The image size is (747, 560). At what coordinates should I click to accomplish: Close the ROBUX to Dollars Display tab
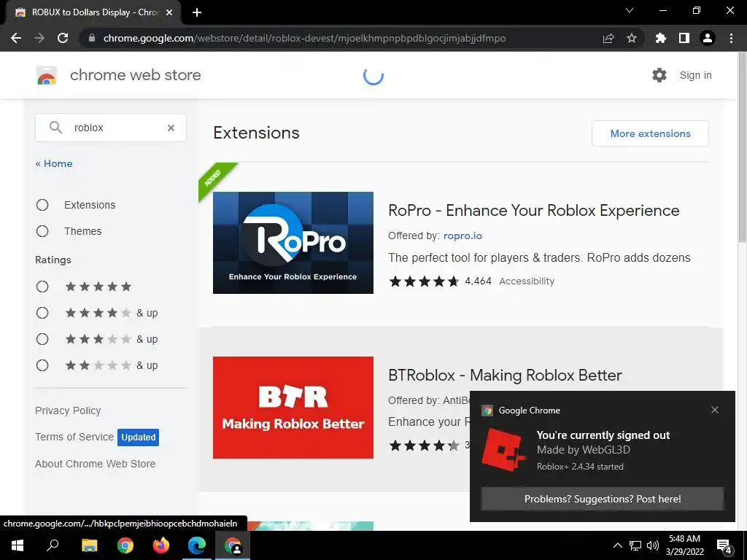tap(169, 12)
